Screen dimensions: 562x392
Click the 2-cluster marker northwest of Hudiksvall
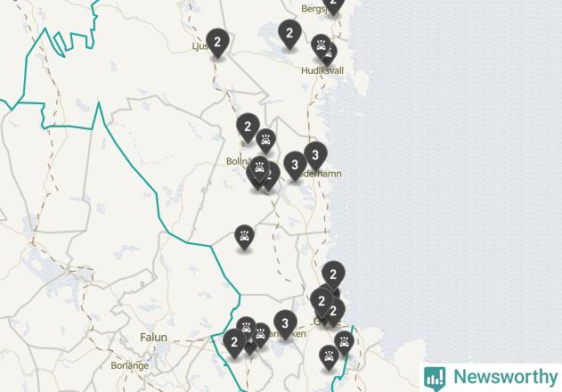pos(289,34)
